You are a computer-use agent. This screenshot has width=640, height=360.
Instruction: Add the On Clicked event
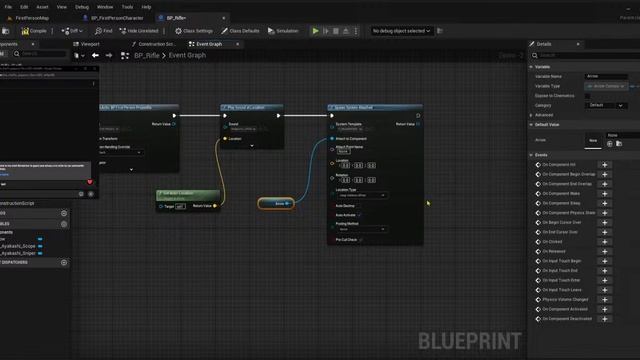604,242
